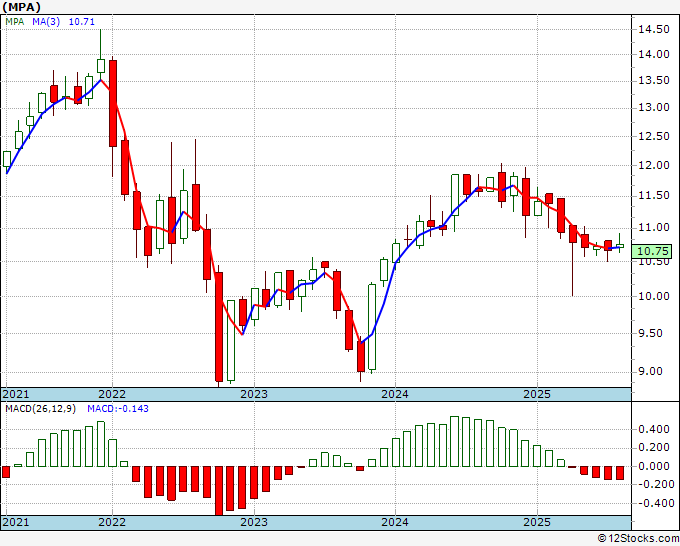Viewport: 680px width, 546px height.
Task: Click the 10.71 moving average value
Action: tap(82, 21)
